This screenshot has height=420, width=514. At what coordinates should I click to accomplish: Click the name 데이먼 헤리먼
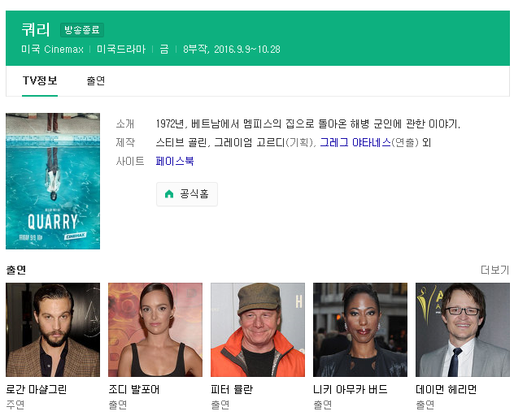446,389
